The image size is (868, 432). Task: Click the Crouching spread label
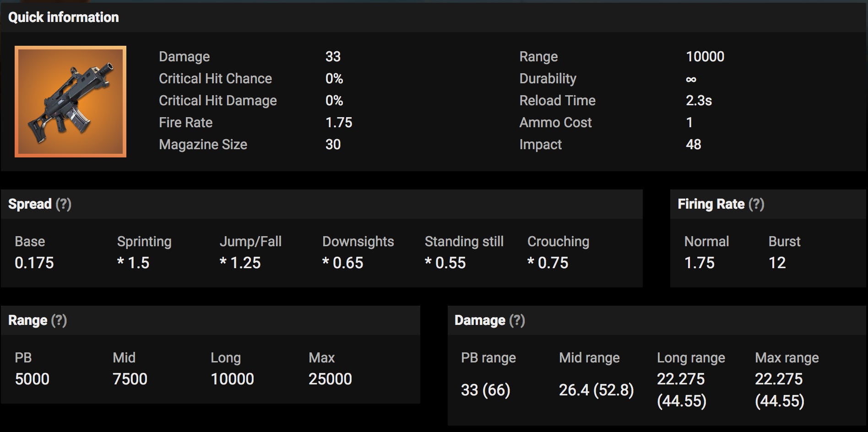click(x=558, y=242)
